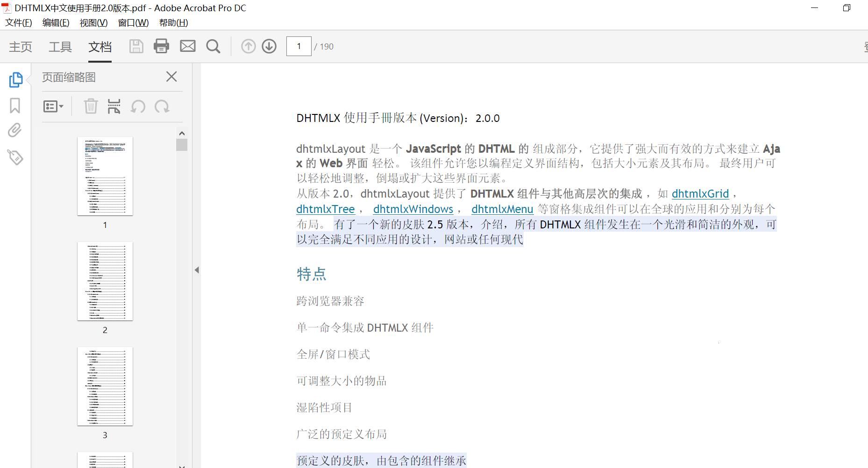
Task: Click the page number input field
Action: [x=299, y=46]
